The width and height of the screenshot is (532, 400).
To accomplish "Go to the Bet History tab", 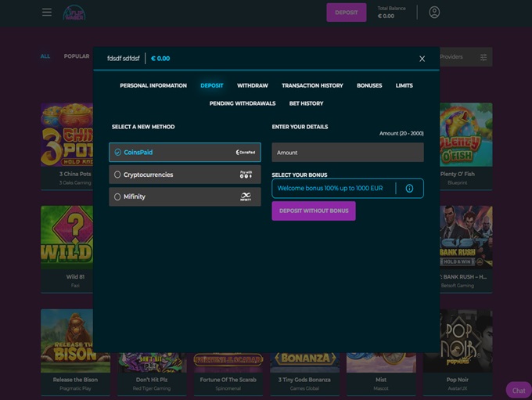I will [x=306, y=103].
